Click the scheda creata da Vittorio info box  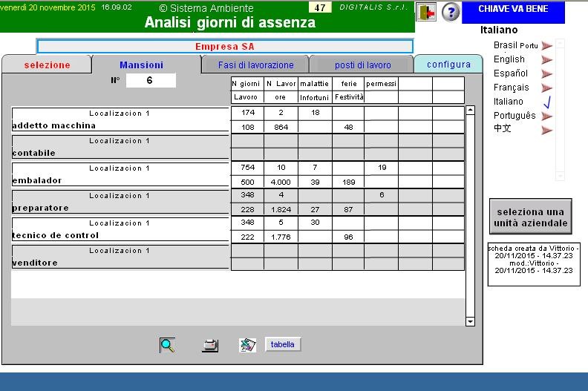pos(534,264)
